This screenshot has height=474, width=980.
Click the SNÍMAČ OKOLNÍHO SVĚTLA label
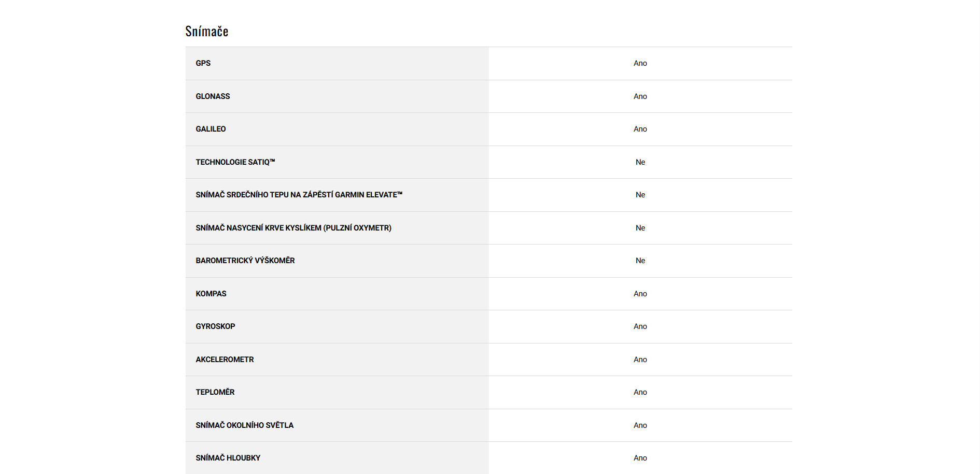(x=245, y=425)
